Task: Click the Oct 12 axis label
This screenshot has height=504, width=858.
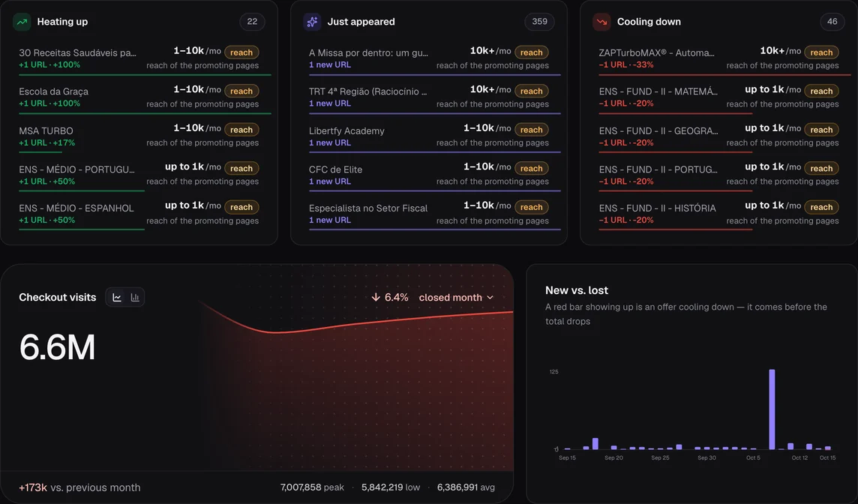Action: coord(799,457)
